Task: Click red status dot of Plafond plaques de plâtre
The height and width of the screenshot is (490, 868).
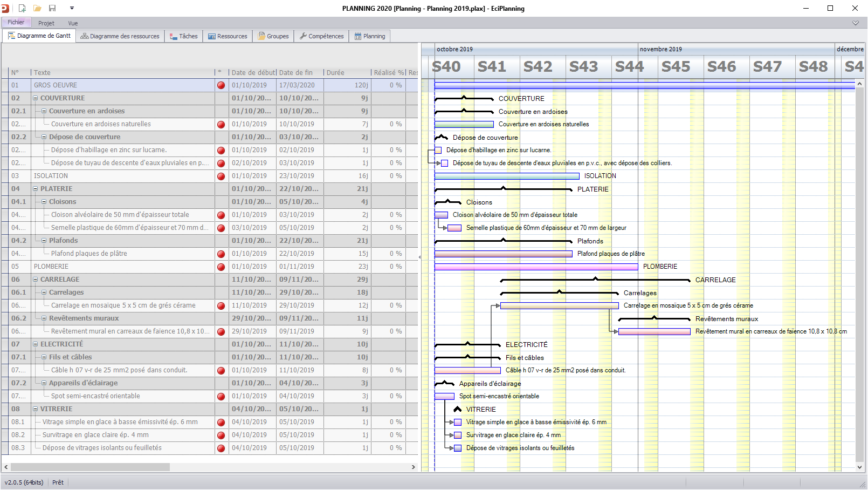Action: 221,254
